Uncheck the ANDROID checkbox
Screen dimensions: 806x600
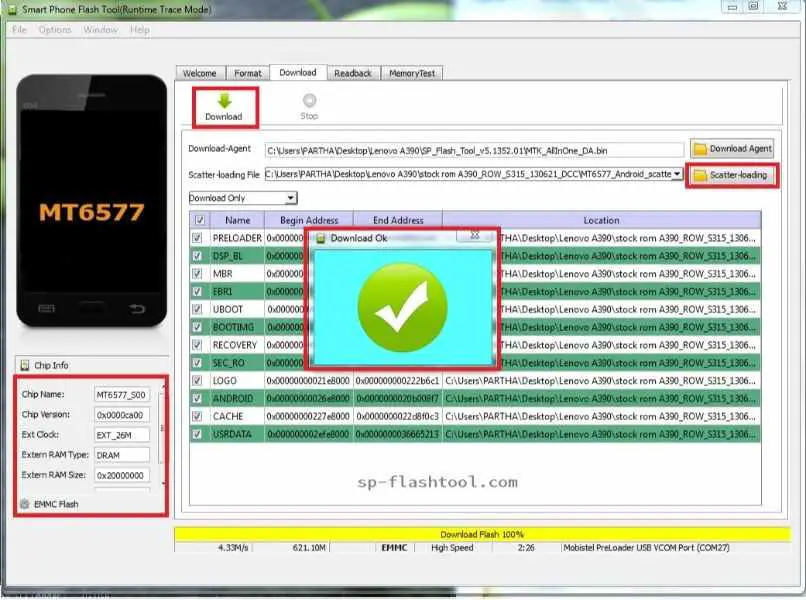[x=197, y=398]
